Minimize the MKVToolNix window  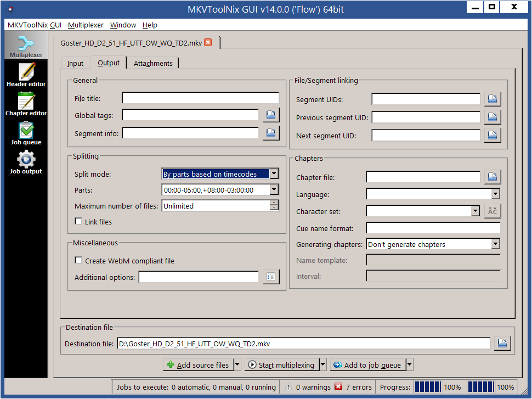point(475,8)
